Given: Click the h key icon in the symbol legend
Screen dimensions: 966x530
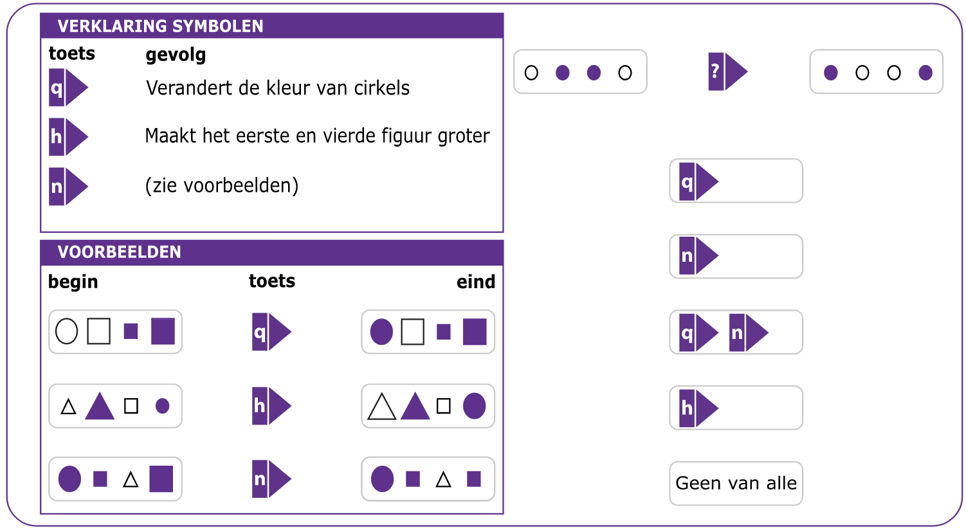Looking at the screenshot, I should point(68,136).
